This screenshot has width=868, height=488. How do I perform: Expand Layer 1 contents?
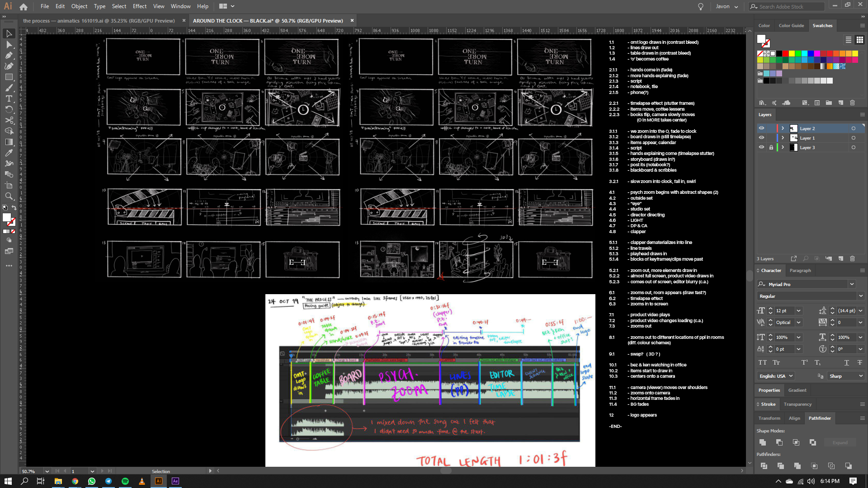coord(783,138)
